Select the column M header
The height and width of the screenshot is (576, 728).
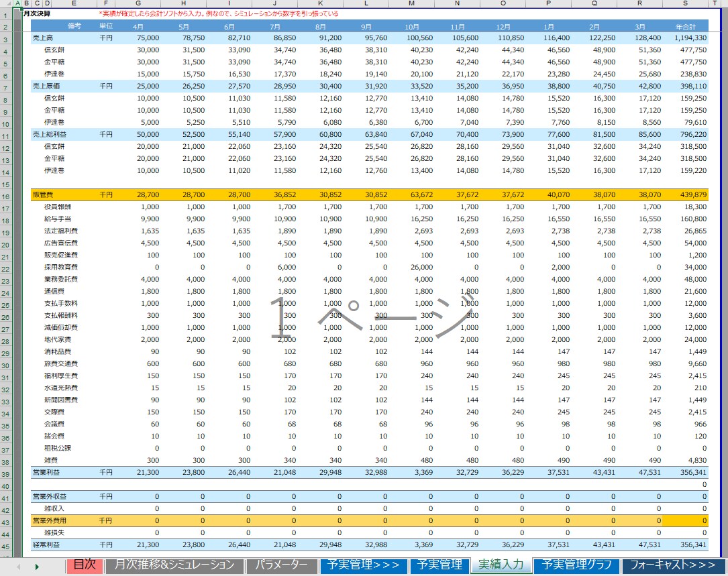[411, 4]
